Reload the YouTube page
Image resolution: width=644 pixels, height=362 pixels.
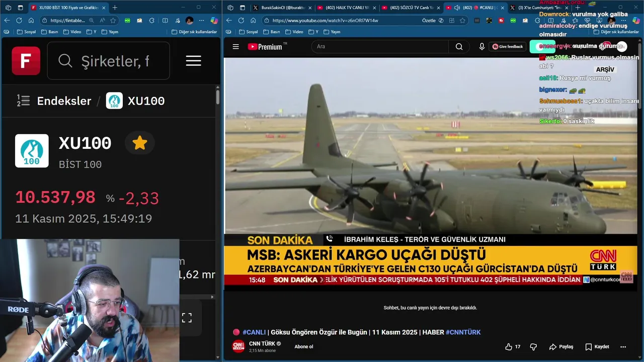coord(241,20)
